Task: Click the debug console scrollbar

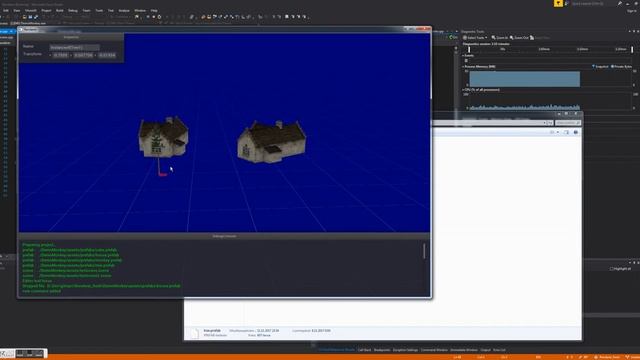Action: point(424,251)
